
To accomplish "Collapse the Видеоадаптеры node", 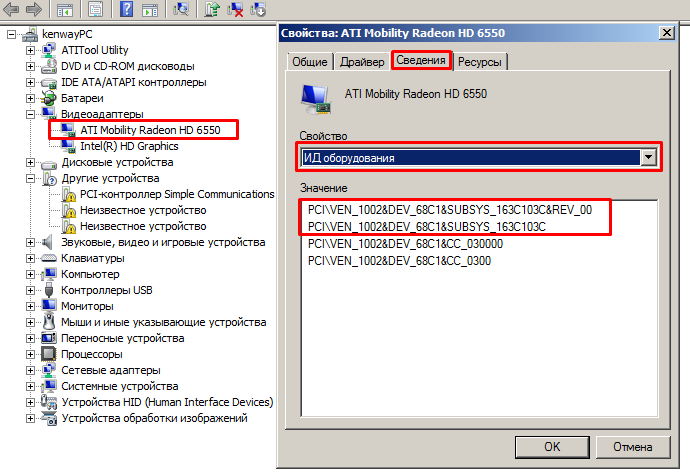I will (30, 114).
